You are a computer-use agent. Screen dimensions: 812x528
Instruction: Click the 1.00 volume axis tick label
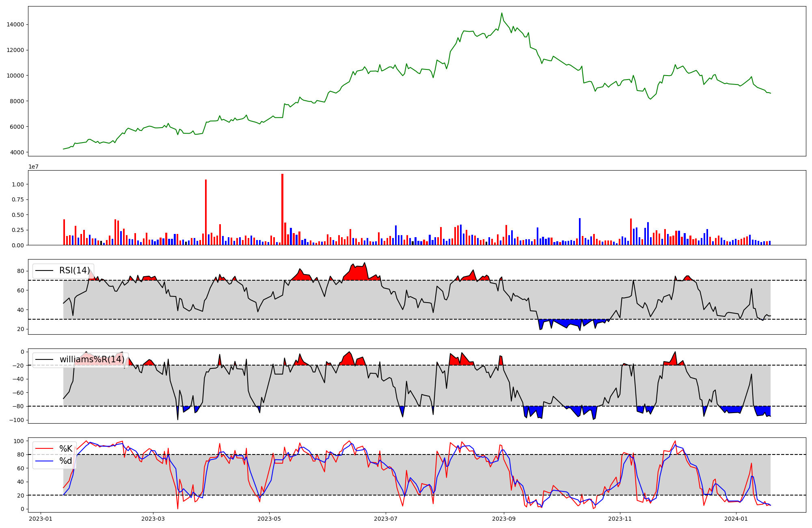point(18,184)
